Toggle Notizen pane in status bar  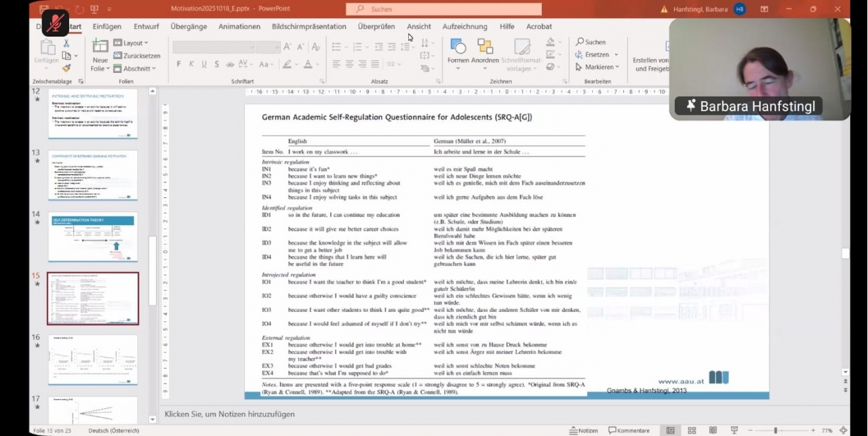[x=584, y=431]
